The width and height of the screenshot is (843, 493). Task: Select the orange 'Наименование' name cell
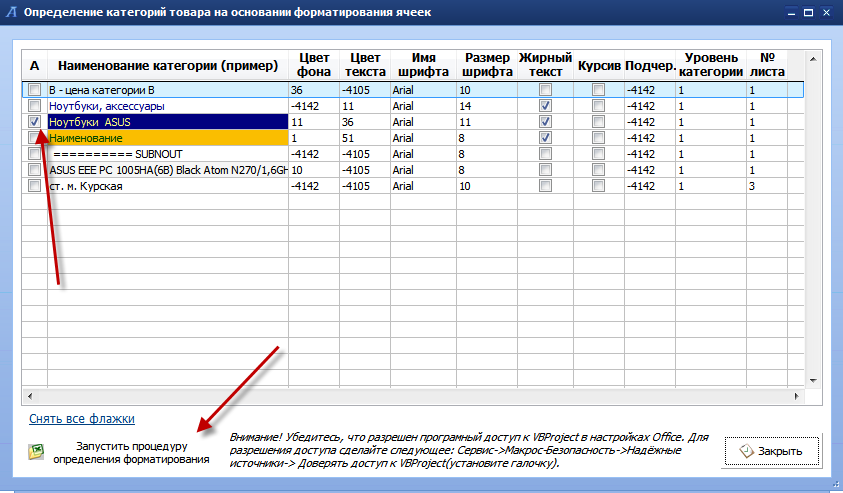[x=168, y=138]
